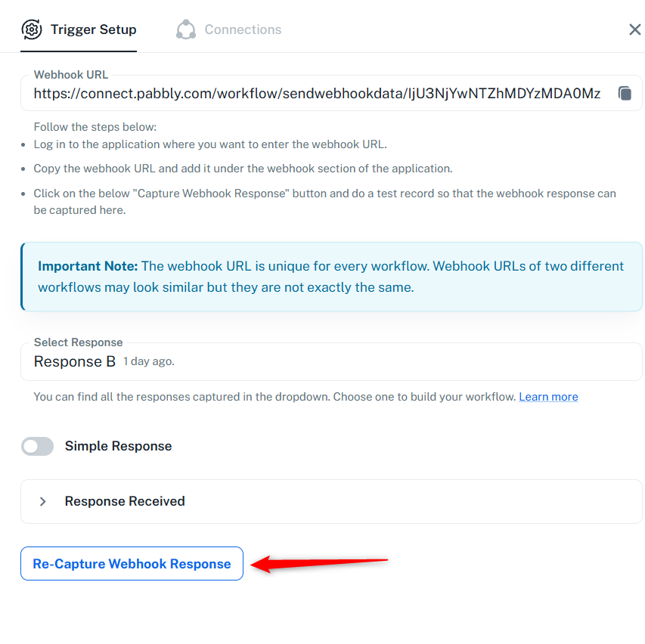Click the Connections node icon

186,29
